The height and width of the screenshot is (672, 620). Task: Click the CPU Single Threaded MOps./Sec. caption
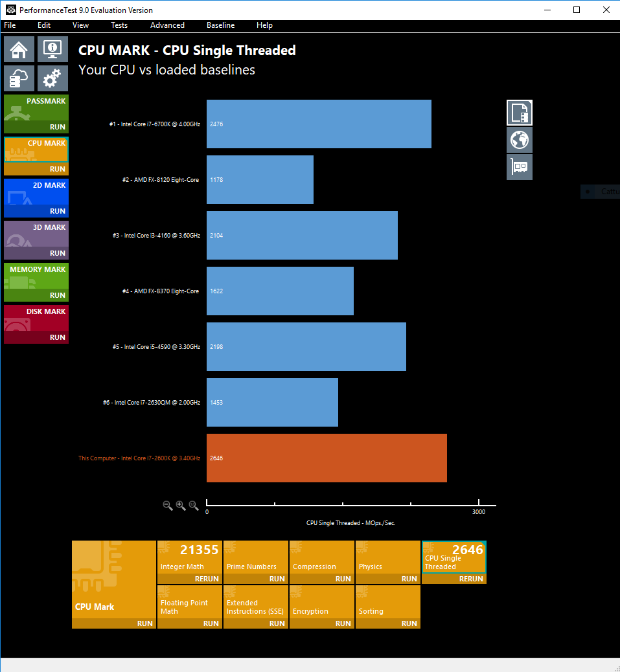(350, 523)
